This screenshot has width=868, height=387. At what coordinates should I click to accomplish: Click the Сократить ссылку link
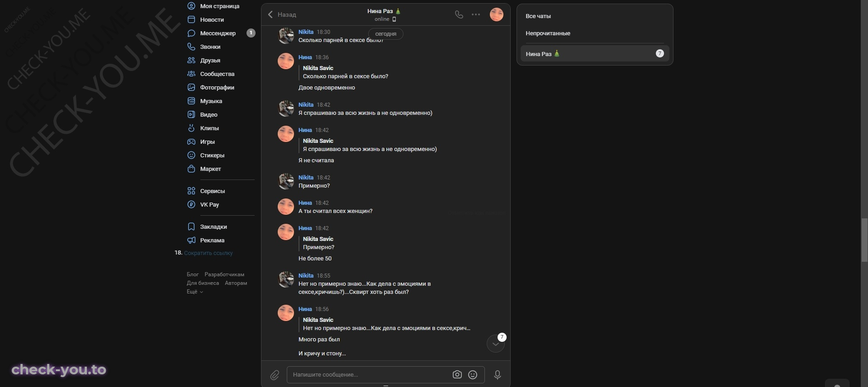click(209, 253)
